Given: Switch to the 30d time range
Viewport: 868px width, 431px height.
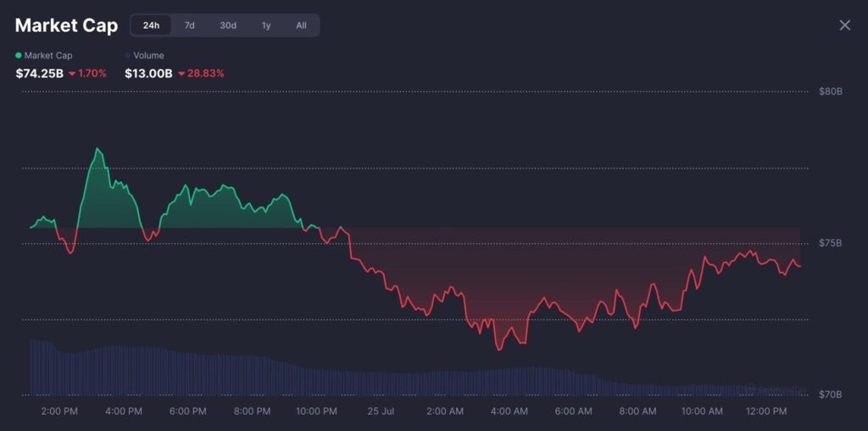Looking at the screenshot, I should click(x=228, y=25).
